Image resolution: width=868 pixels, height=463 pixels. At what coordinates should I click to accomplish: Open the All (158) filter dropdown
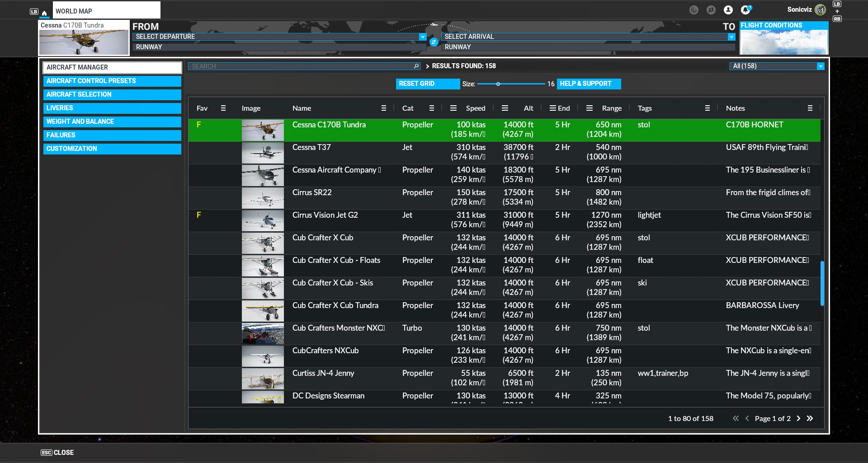click(777, 66)
